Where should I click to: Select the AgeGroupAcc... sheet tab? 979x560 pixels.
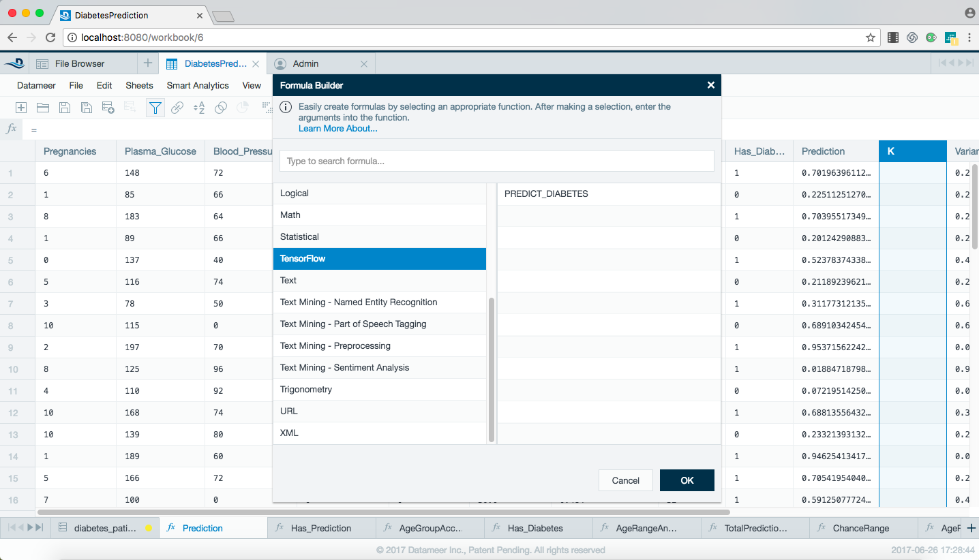click(431, 528)
